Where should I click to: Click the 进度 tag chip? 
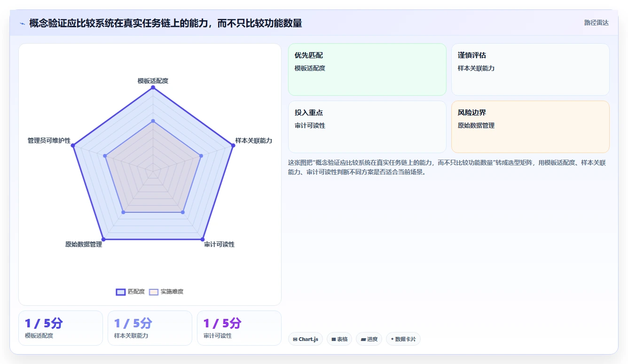(369, 339)
